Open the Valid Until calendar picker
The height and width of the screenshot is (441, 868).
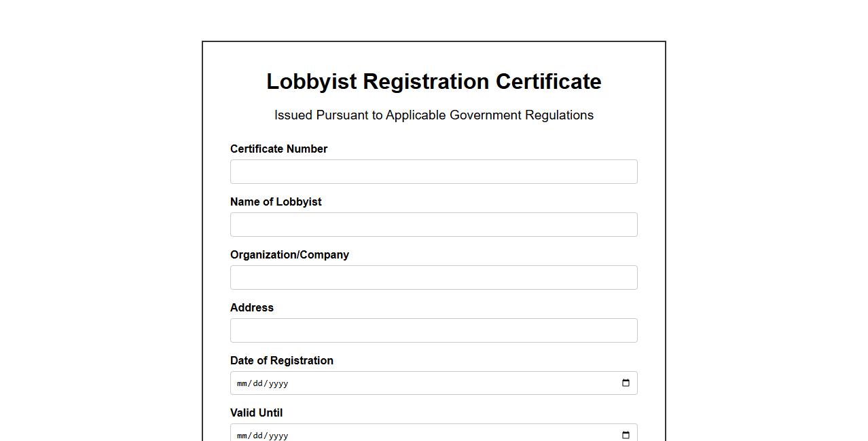[x=626, y=435]
